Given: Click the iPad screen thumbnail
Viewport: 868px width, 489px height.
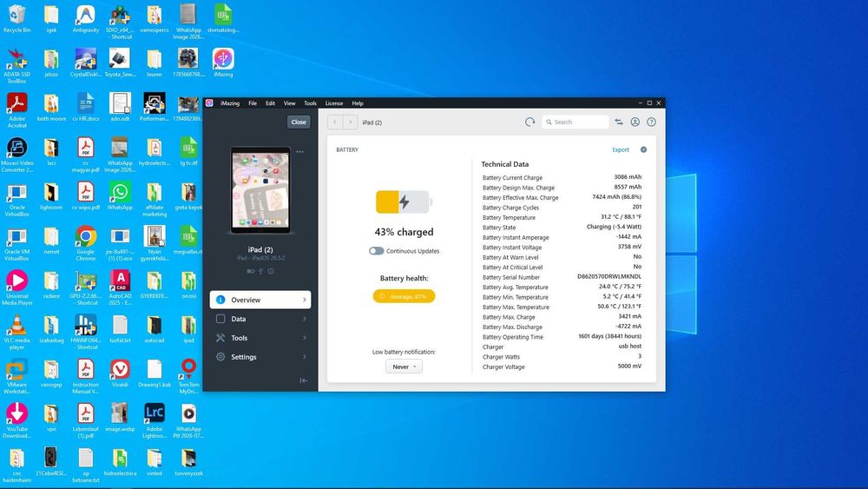Looking at the screenshot, I should click(x=260, y=190).
